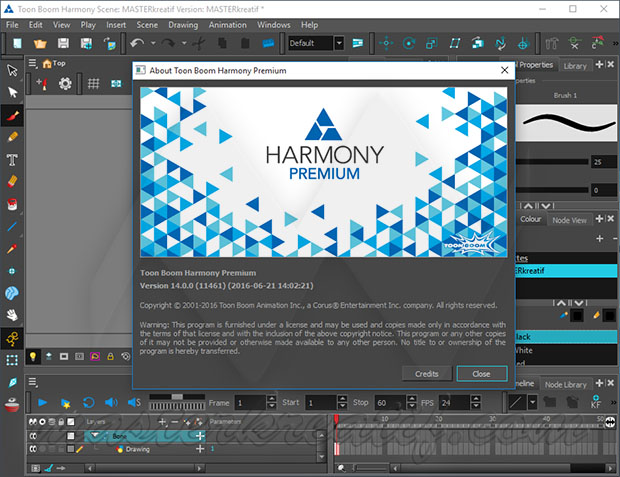Switch to the Library tab
This screenshot has height=477, width=620.
(x=575, y=66)
